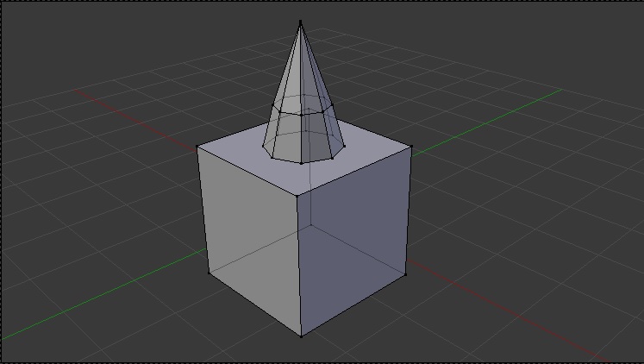Select the cube's bottom front-left edge
Image resolution: width=644 pixels, height=364 pixels.
[x=254, y=304]
